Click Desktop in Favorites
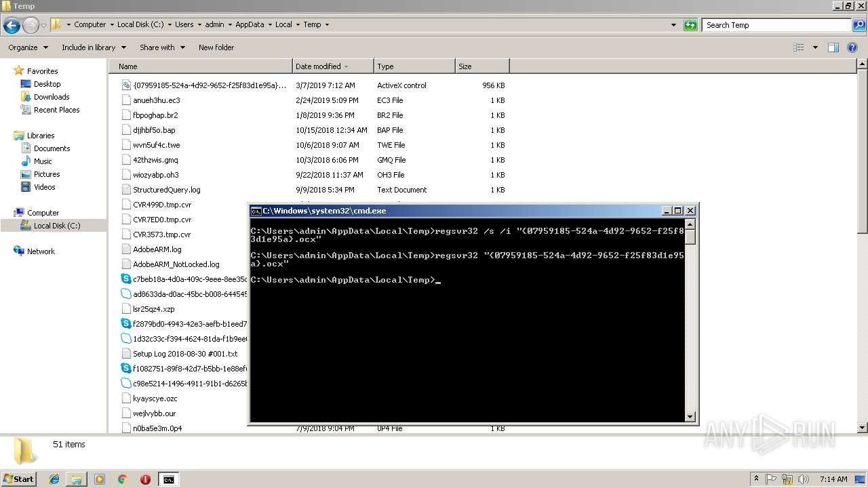 (x=47, y=84)
